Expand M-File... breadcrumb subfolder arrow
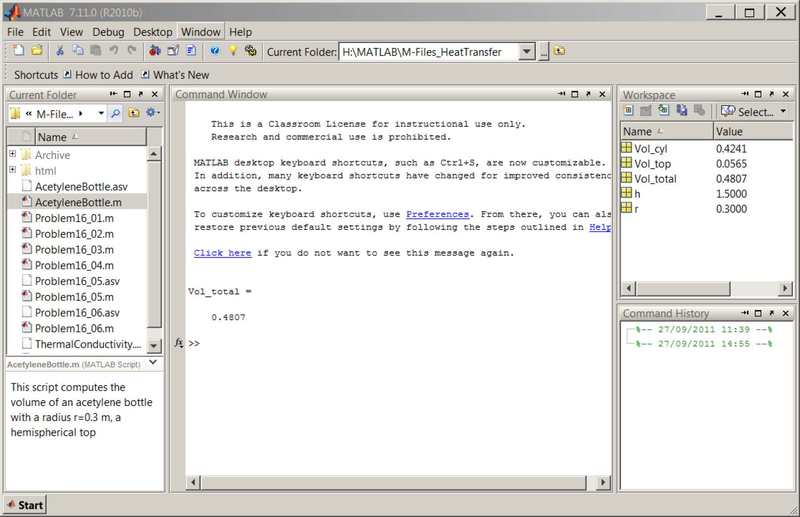800x517 pixels. click(81, 113)
